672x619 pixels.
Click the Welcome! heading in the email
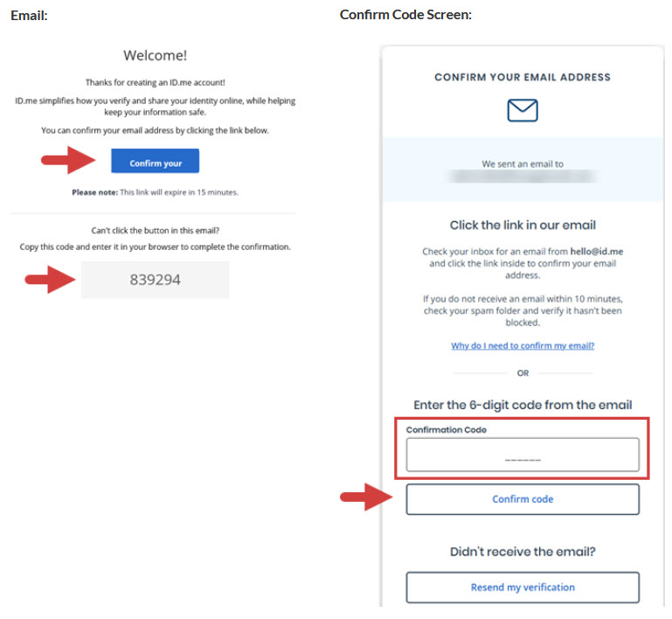click(x=155, y=55)
